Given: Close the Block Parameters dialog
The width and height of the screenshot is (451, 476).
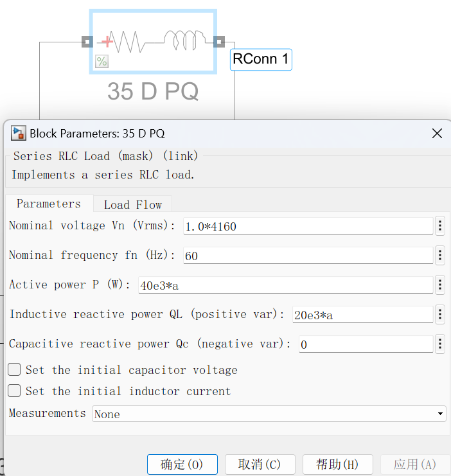Looking at the screenshot, I should tap(437, 133).
